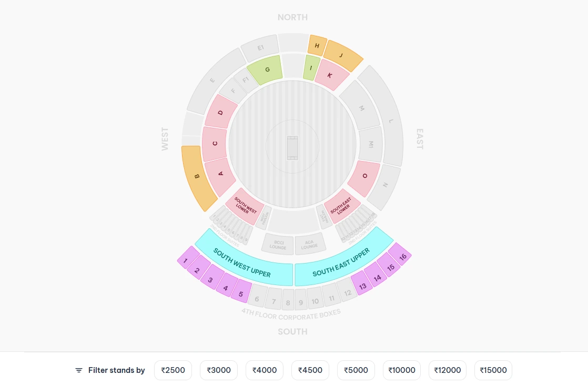The width and height of the screenshot is (588, 385).
Task: Choose corporate box 1
Action: click(x=186, y=260)
